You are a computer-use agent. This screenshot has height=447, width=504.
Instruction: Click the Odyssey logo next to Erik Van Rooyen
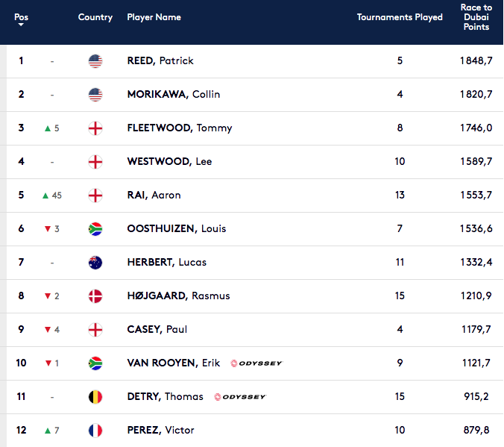[x=256, y=363]
